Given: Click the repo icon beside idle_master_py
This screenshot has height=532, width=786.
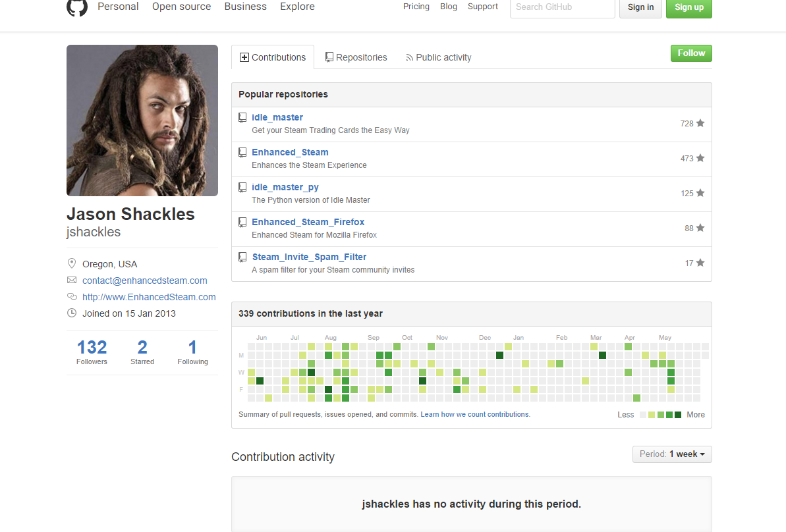Looking at the screenshot, I should point(242,188).
